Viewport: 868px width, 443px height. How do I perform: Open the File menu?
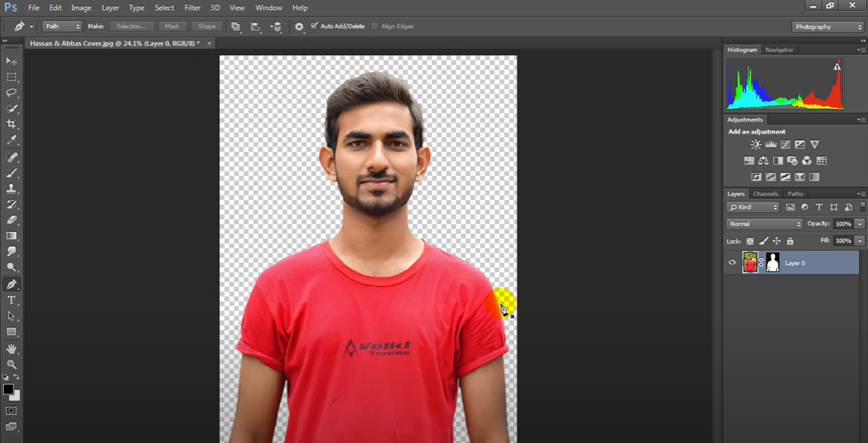point(34,7)
